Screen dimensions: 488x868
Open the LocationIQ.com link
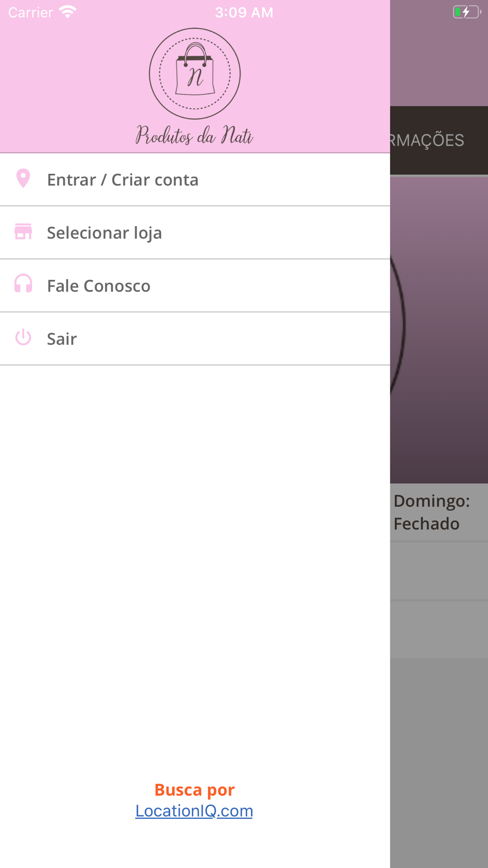(194, 811)
